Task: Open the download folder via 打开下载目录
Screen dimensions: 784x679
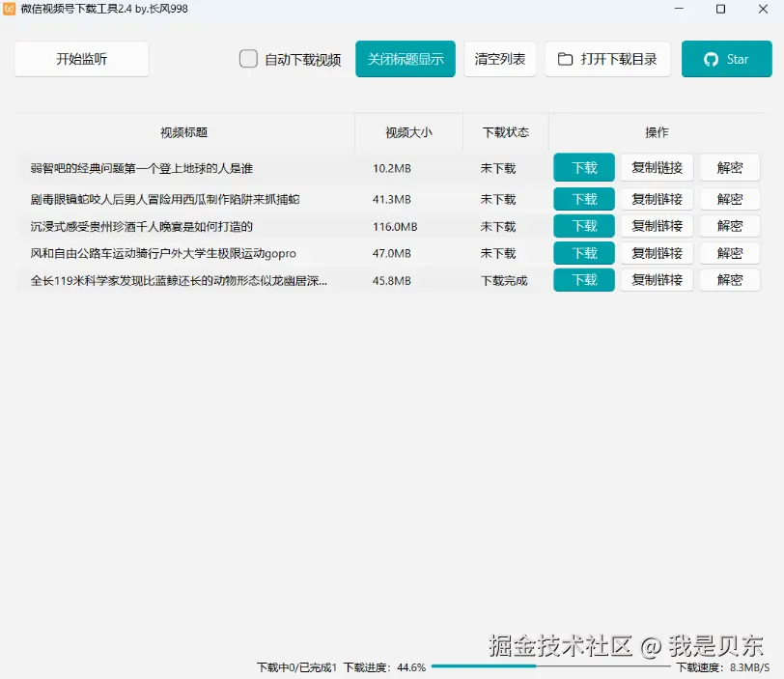Action: point(607,59)
